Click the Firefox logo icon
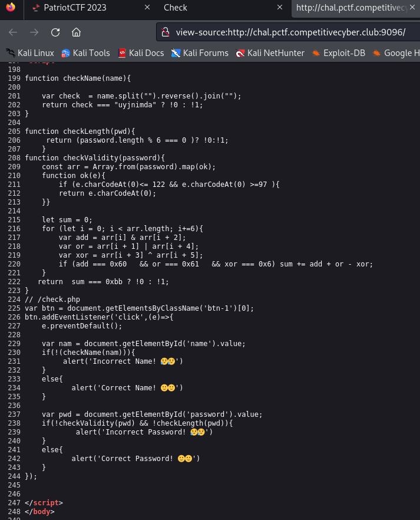The image size is (420, 520). click(x=11, y=6)
